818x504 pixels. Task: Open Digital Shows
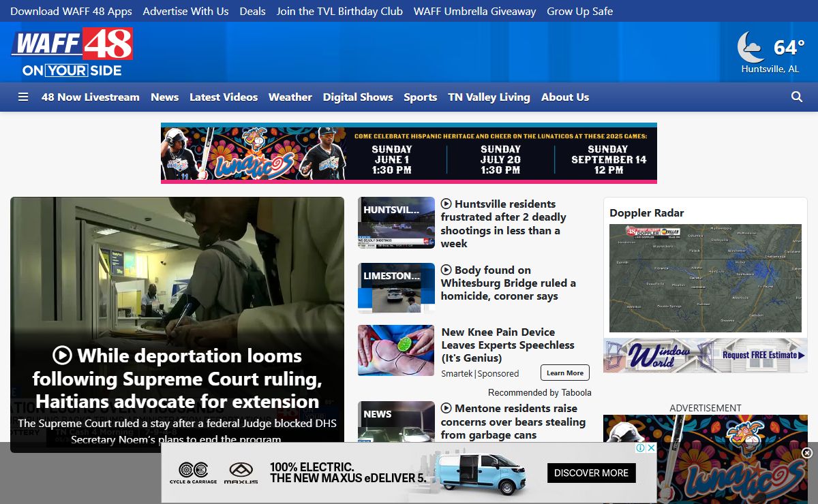pyautogui.click(x=358, y=97)
